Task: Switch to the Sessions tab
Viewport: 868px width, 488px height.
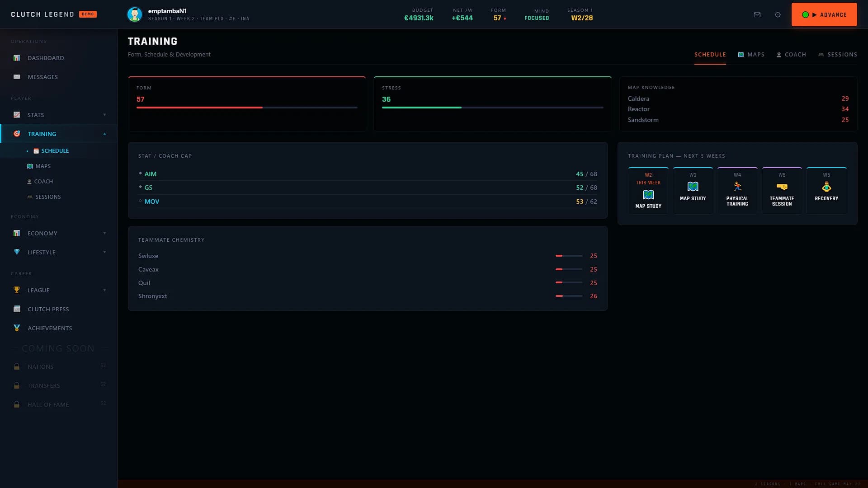Action: (837, 55)
